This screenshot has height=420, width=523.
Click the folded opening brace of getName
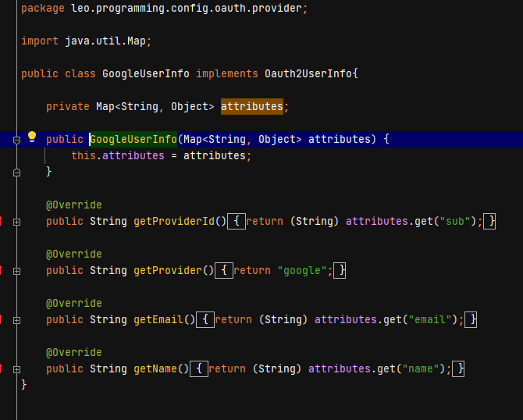click(x=199, y=369)
